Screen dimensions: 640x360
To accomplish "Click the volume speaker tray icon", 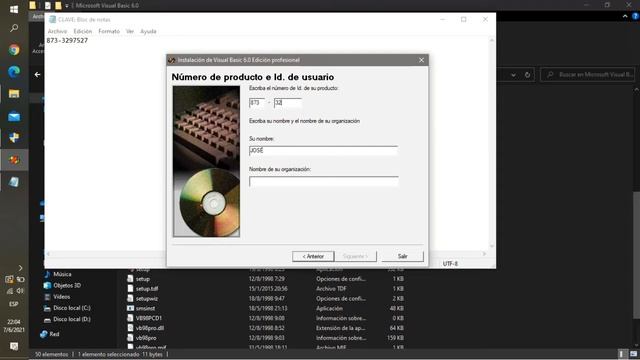I will click(20, 291).
